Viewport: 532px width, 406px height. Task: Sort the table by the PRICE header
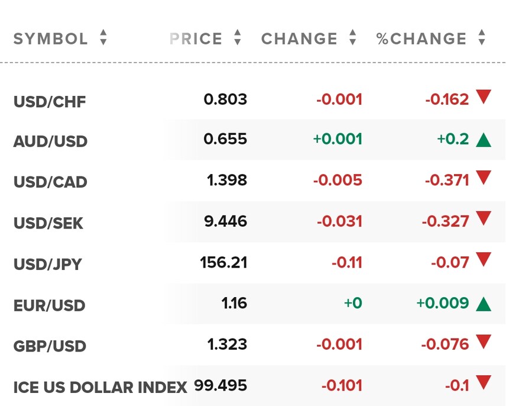pos(196,39)
